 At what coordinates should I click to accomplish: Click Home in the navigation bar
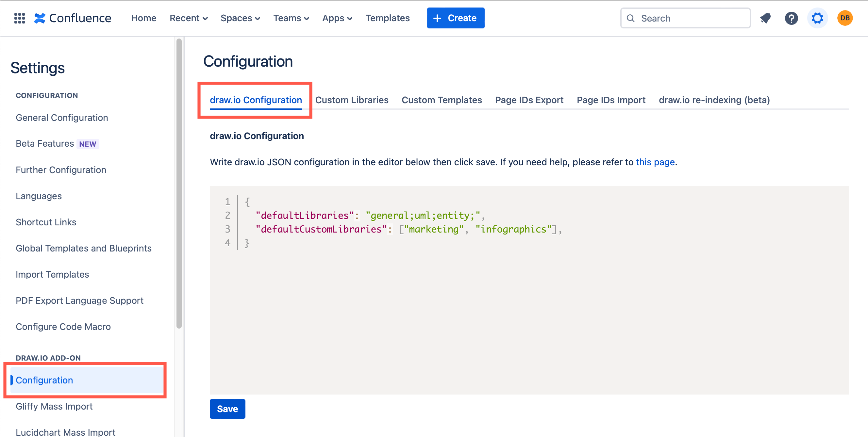tap(143, 18)
